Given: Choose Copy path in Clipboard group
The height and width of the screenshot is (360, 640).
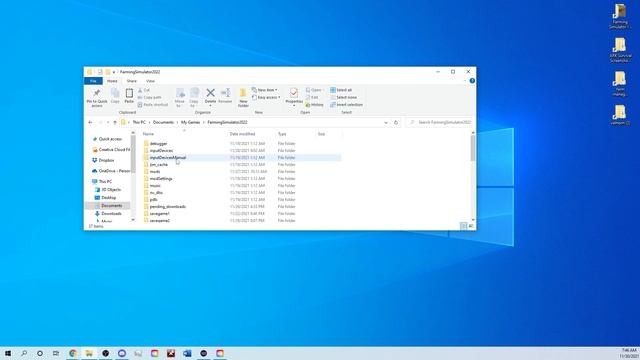Looking at the screenshot, I should 149,98.
